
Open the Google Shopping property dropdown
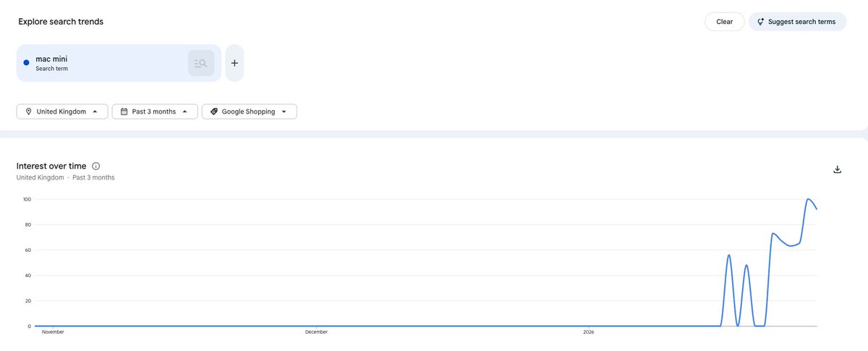click(x=249, y=111)
